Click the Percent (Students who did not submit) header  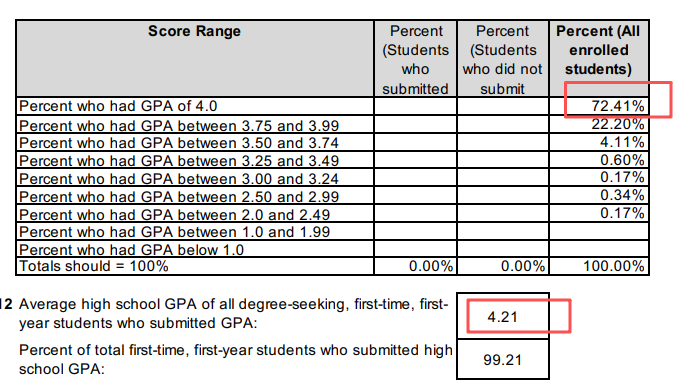point(502,60)
